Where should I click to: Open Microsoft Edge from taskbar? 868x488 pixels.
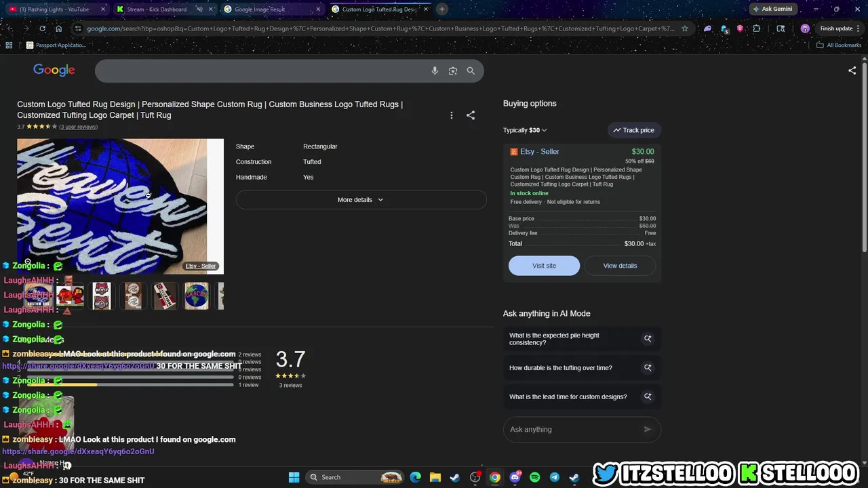click(416, 477)
